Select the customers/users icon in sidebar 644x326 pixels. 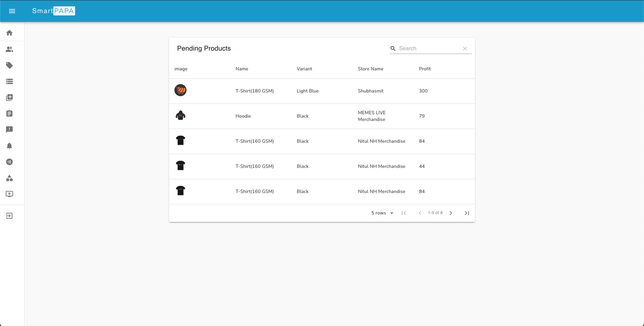pos(9,49)
